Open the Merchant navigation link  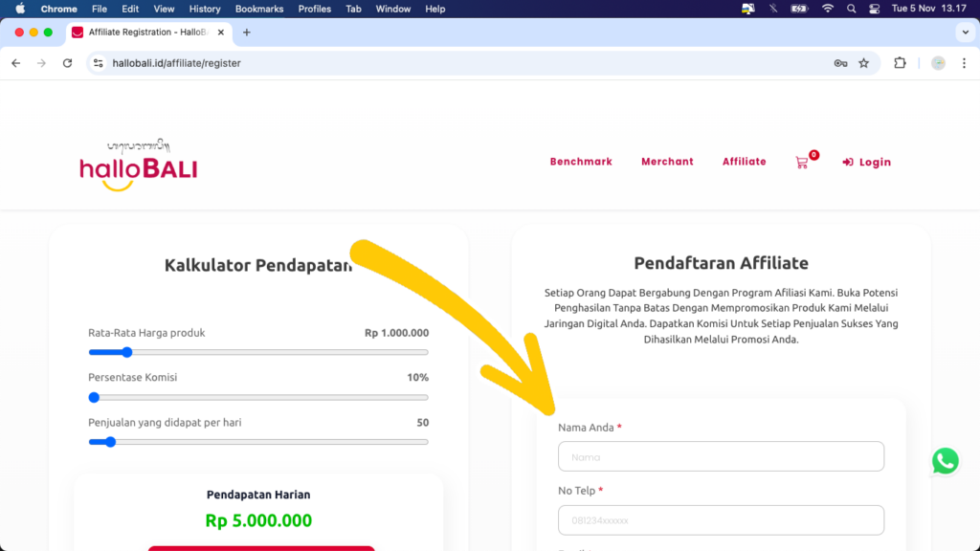pos(667,162)
